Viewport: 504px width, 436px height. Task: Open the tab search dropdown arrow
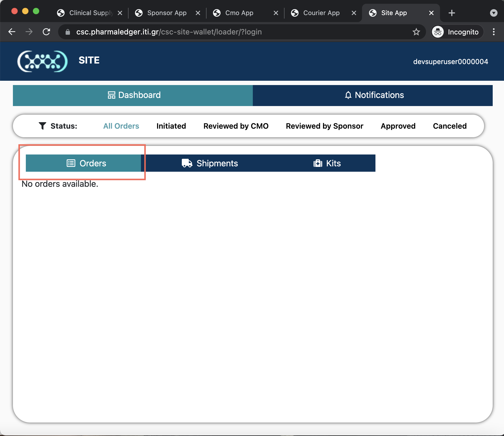(x=494, y=13)
